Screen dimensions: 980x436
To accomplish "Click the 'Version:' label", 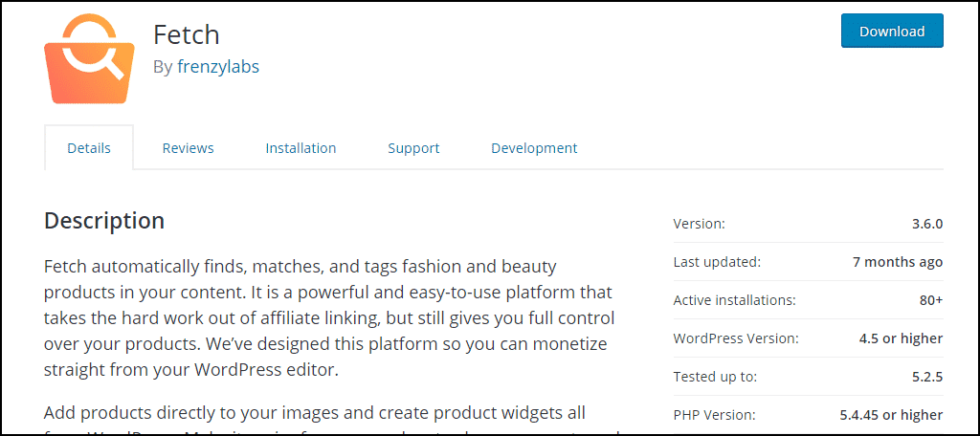I will point(699,224).
